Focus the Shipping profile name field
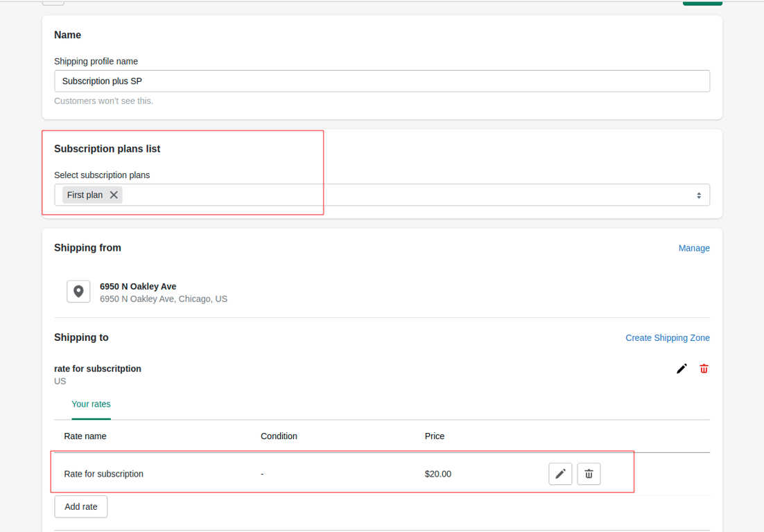This screenshot has width=764, height=532. (382, 81)
